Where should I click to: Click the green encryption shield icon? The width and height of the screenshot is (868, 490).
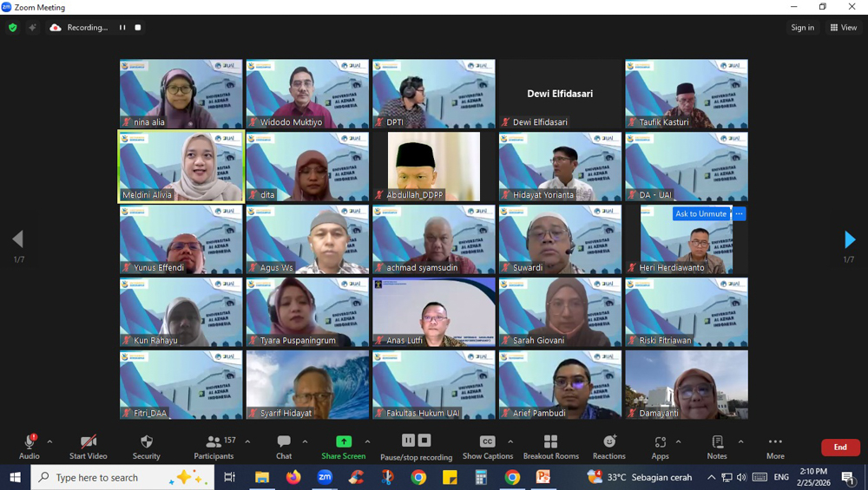point(12,28)
